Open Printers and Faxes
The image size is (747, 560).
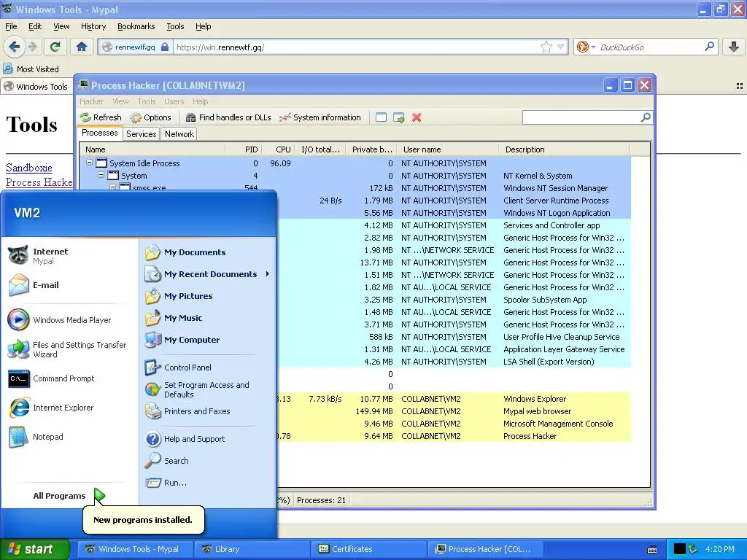coord(187,411)
